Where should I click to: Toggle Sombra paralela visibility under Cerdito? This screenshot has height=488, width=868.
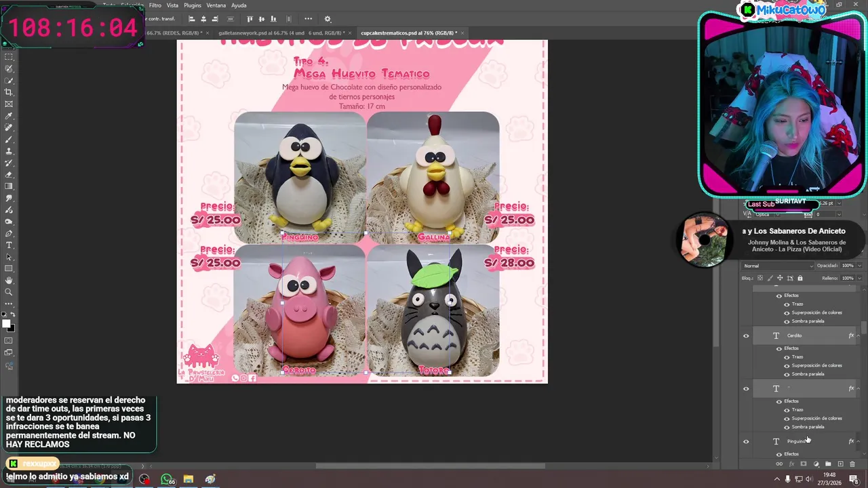787,374
